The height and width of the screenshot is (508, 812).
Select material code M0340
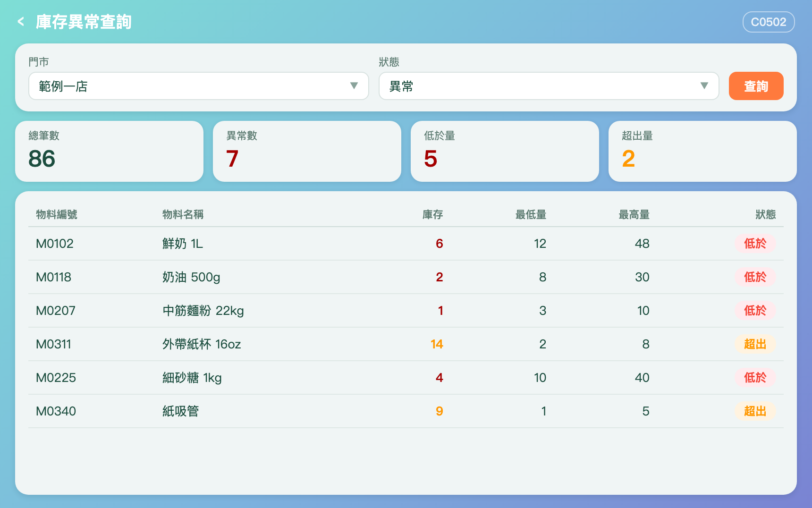[56, 411]
